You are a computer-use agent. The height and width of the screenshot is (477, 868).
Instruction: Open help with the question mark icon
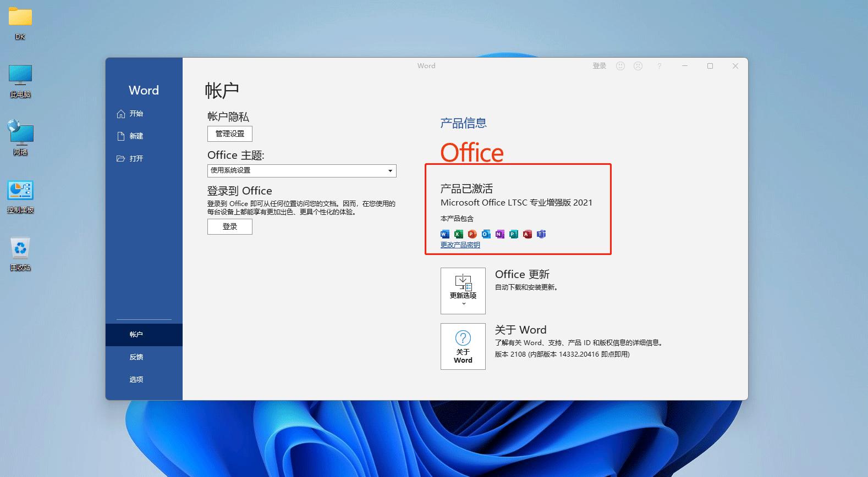659,66
